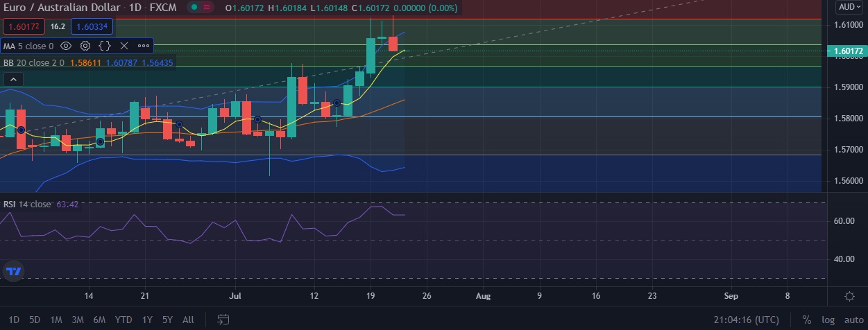Set range to 5D
The image size is (868, 330).
pos(35,320)
